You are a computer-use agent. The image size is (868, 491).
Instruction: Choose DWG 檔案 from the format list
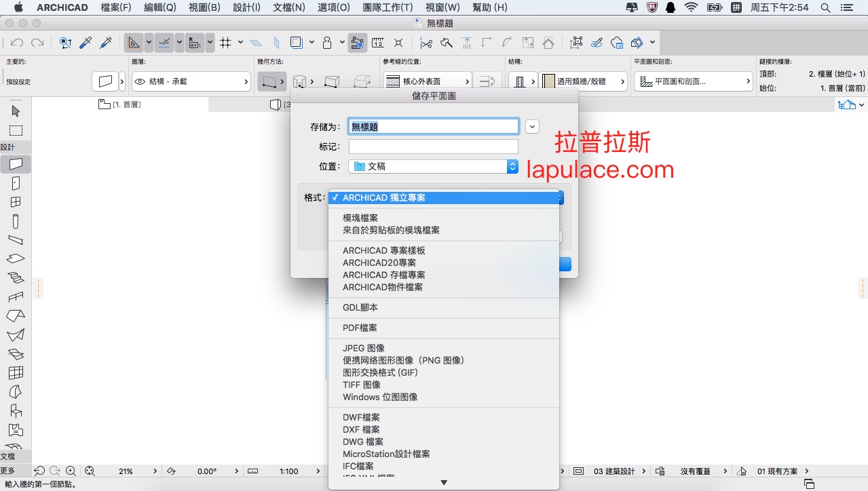(x=444, y=441)
